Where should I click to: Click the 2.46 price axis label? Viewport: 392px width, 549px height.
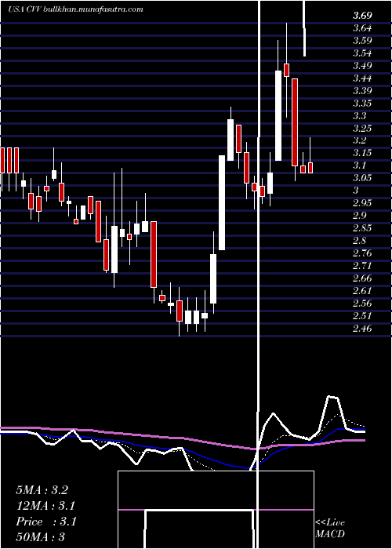pyautogui.click(x=362, y=329)
